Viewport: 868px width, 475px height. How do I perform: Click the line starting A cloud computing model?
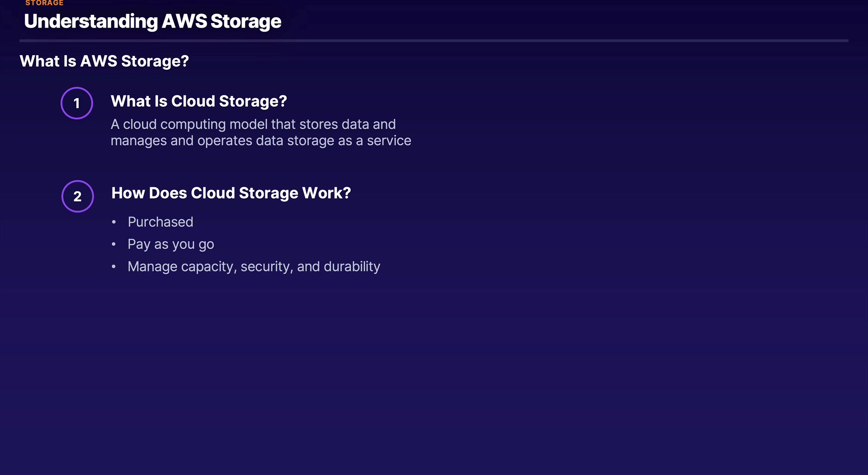point(253,124)
